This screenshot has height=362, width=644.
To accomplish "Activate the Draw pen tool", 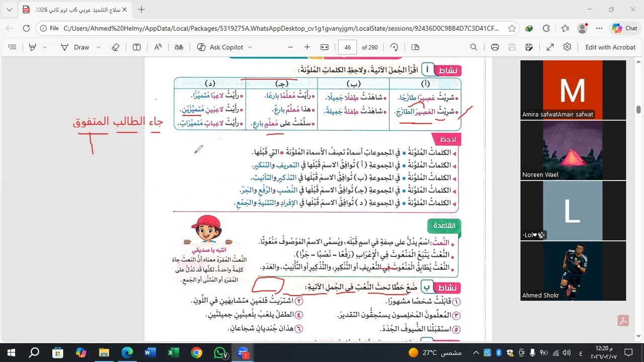I will pyautogui.click(x=75, y=47).
